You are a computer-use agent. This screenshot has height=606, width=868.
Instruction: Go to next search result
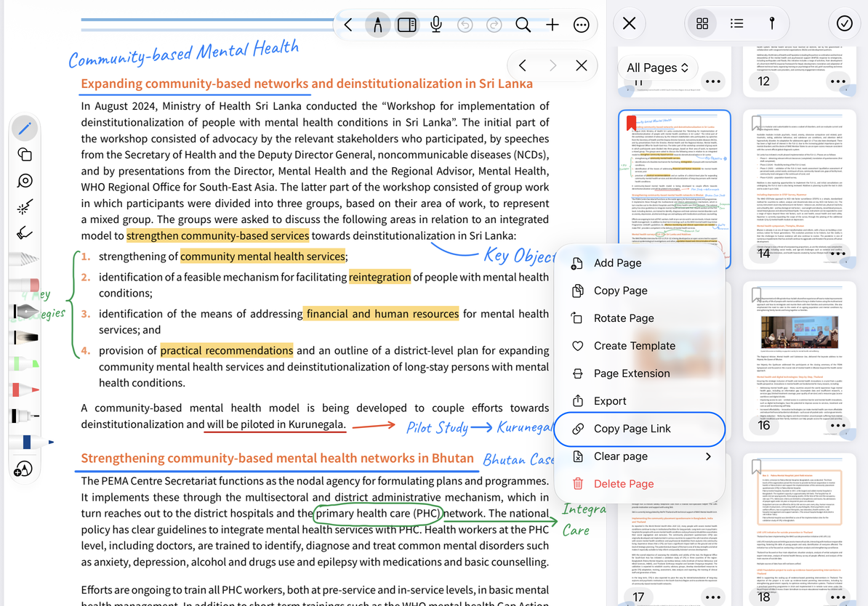552,65
